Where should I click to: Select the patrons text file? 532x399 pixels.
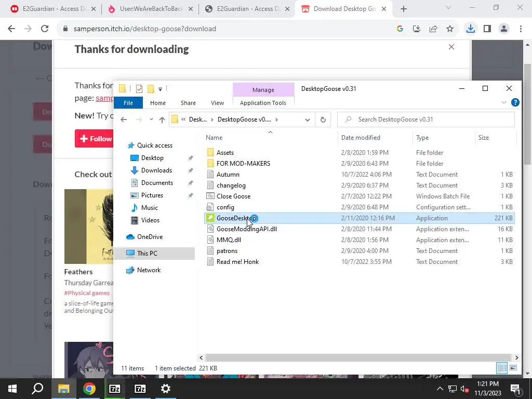[227, 251]
